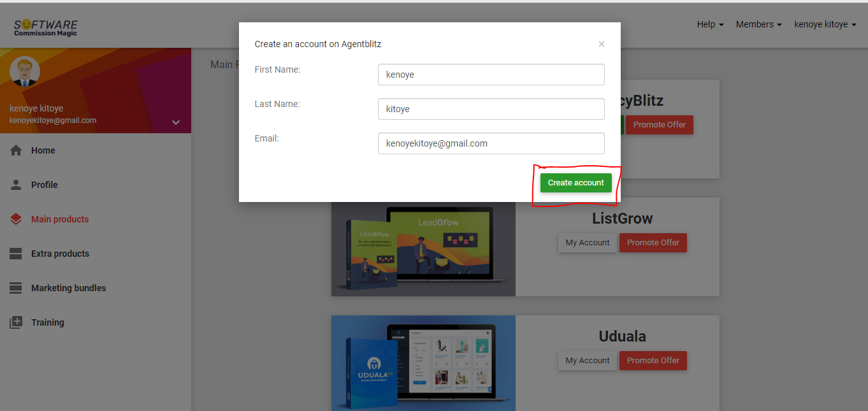The width and height of the screenshot is (868, 411).
Task: Click My Account for Uduala
Action: pos(588,361)
